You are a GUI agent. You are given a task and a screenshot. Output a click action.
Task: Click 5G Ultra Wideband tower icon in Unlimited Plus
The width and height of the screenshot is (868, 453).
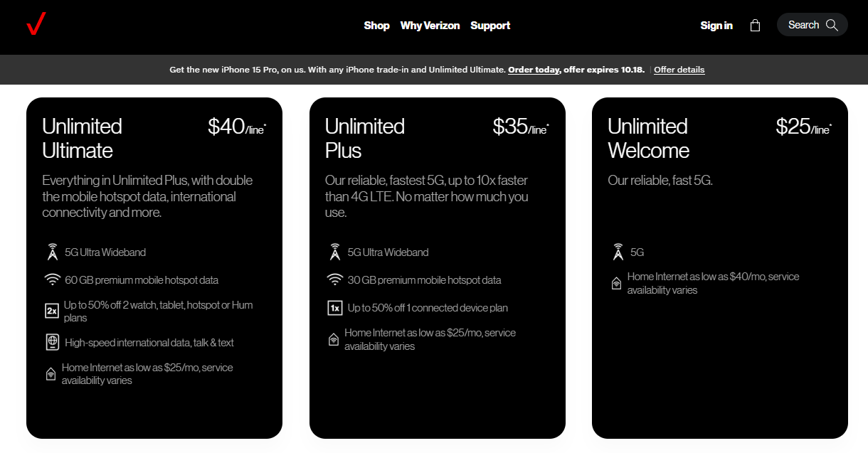(x=335, y=252)
